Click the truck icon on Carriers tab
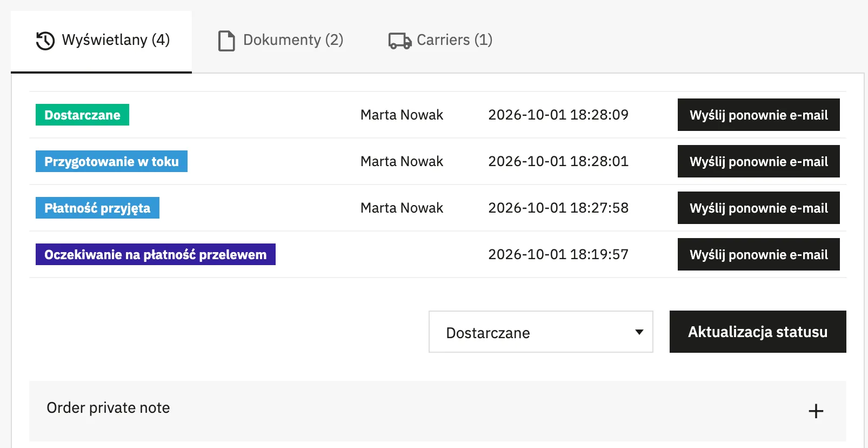Image resolution: width=868 pixels, height=448 pixels. point(400,41)
